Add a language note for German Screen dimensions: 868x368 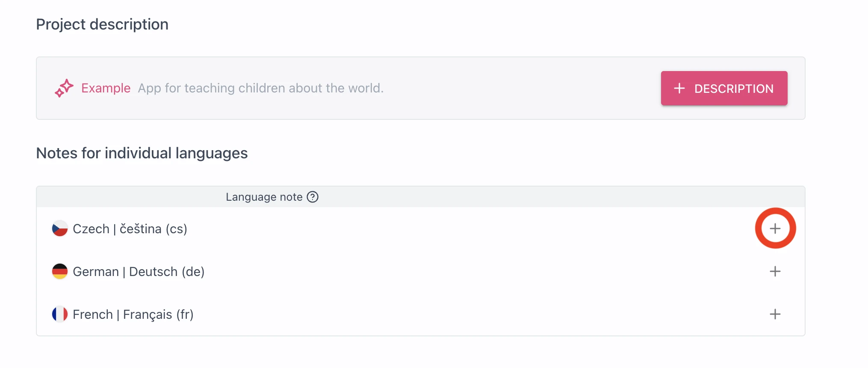coord(775,271)
